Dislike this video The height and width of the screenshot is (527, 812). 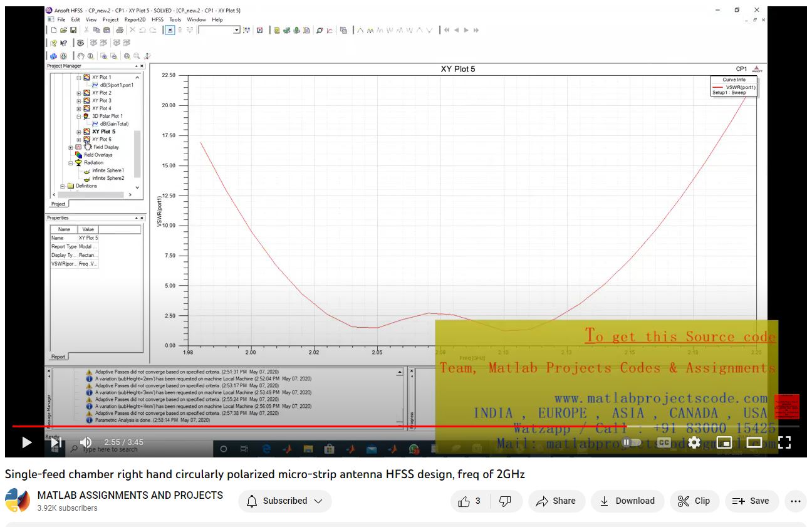pyautogui.click(x=504, y=501)
